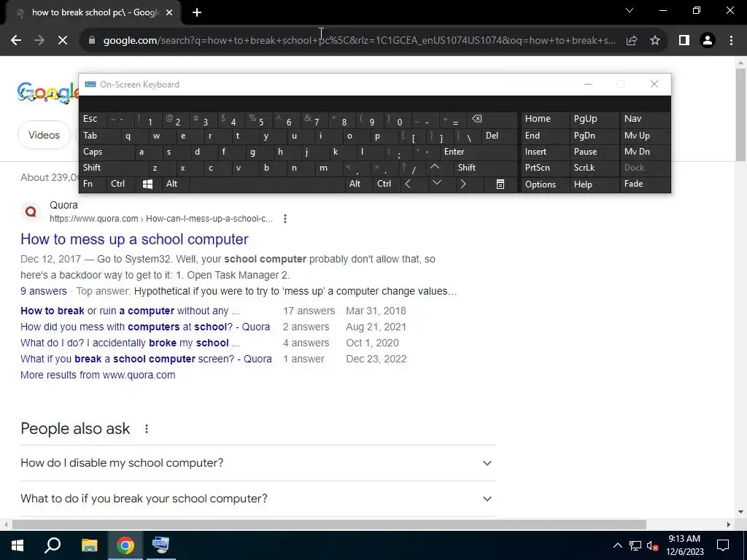Click Chrome icon in taskbar

point(125,545)
